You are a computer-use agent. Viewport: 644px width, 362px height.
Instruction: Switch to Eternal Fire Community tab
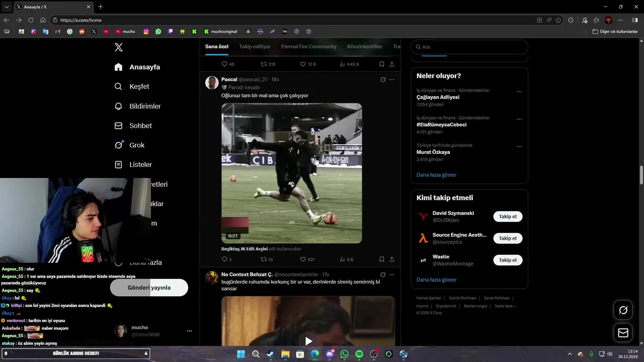tap(309, 47)
